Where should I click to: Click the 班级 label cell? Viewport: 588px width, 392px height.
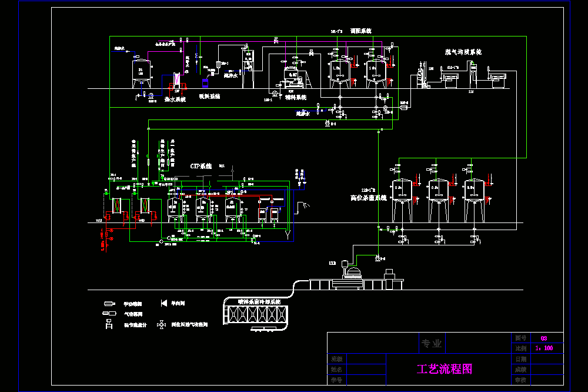[x=337, y=359]
